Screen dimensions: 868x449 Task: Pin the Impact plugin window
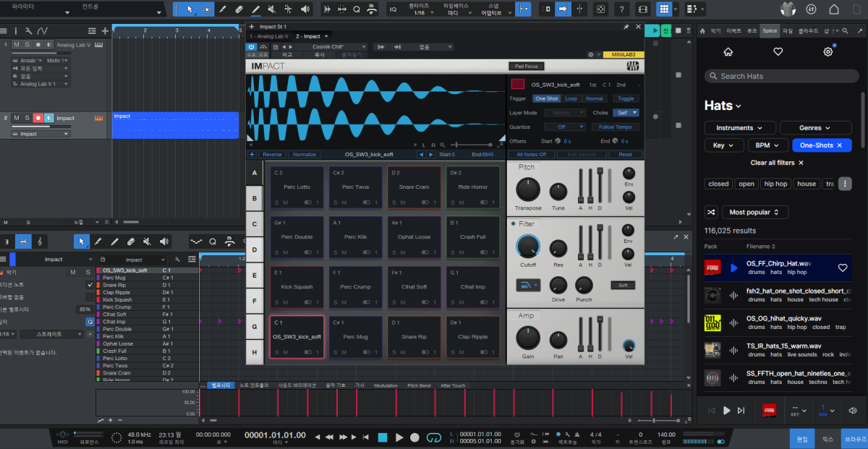click(x=626, y=27)
